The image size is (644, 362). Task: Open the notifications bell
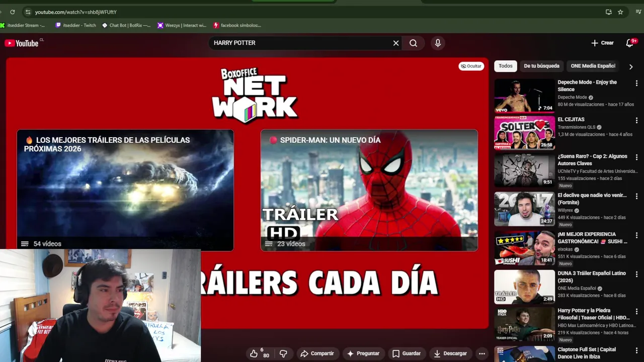click(x=630, y=43)
